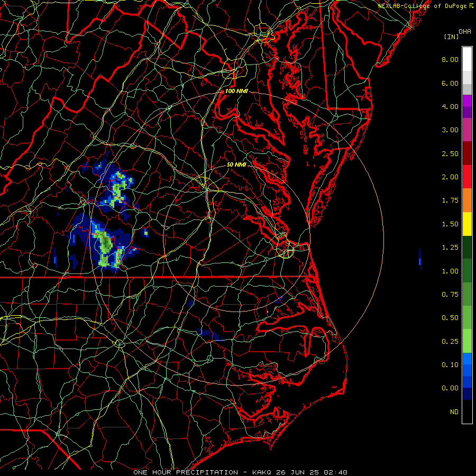Pick the light green legend swatch
476x476 pixels.
click(x=467, y=341)
